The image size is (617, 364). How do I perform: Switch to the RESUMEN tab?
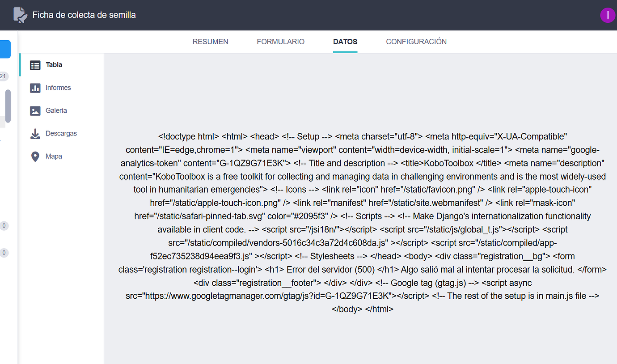[x=210, y=42]
